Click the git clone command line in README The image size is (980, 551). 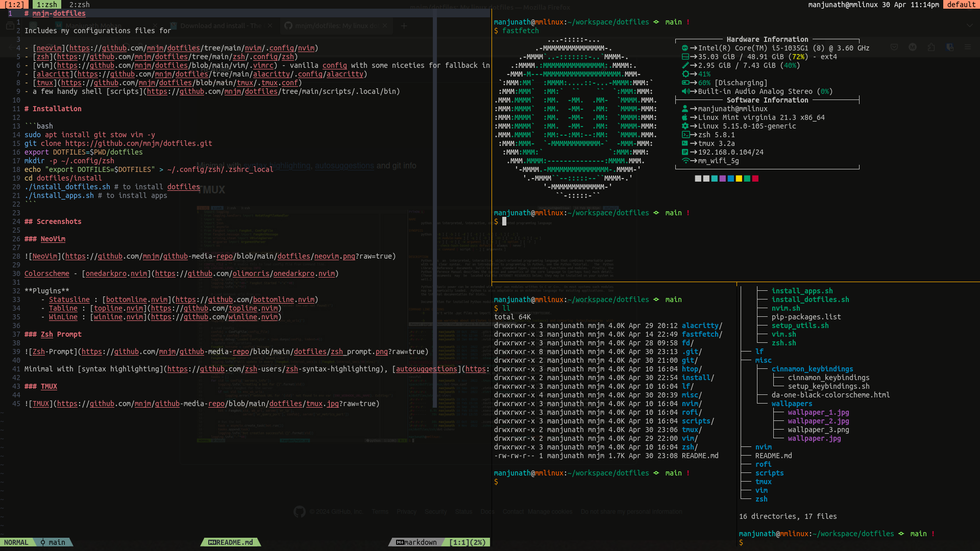point(118,143)
